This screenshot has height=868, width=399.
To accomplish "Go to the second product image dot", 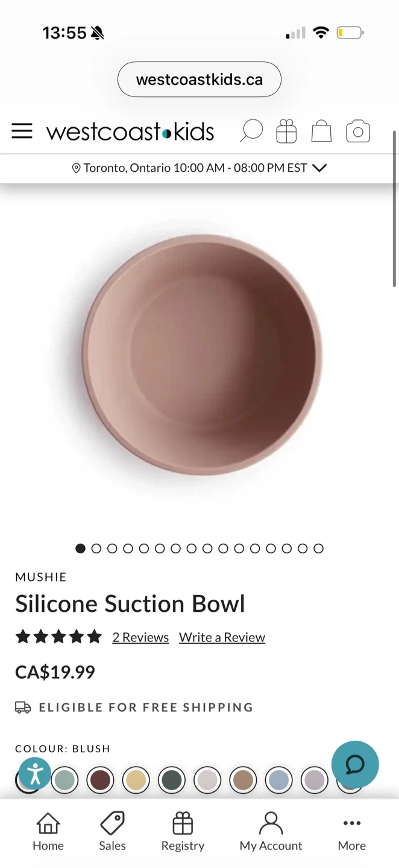I will [x=96, y=549].
